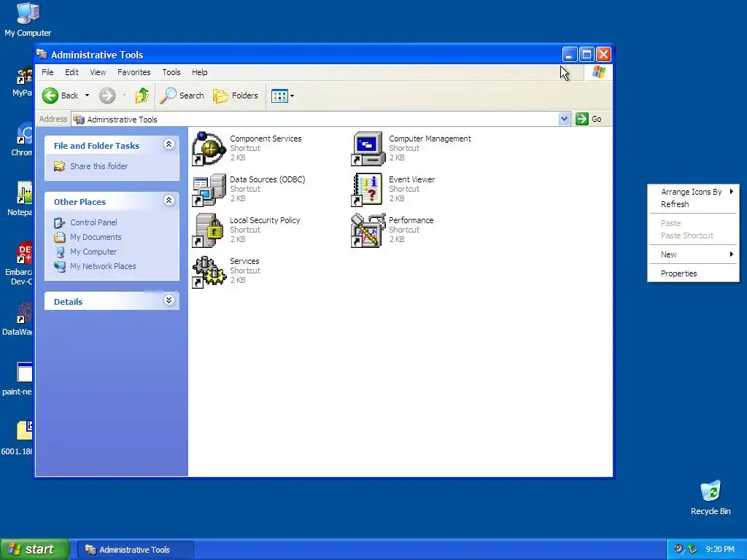Viewport: 747px width, 560px height.
Task: Collapse the Other Places panel
Action: coord(169,201)
